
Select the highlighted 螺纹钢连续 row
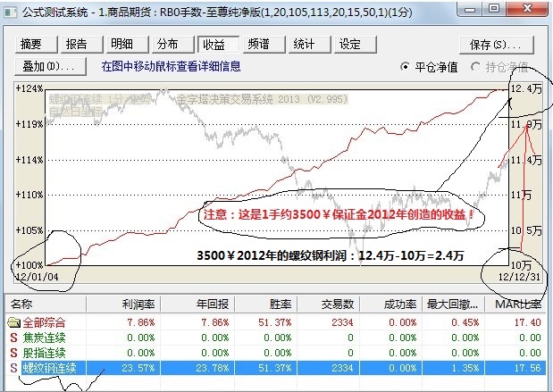[x=275, y=368]
